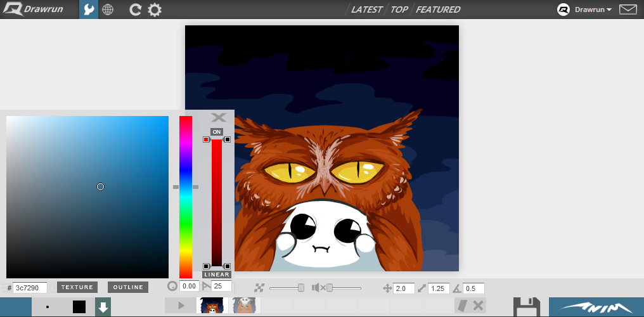This screenshot has height=317, width=644.
Task: Click the red-to-black gradient preview bar
Action: [x=216, y=203]
